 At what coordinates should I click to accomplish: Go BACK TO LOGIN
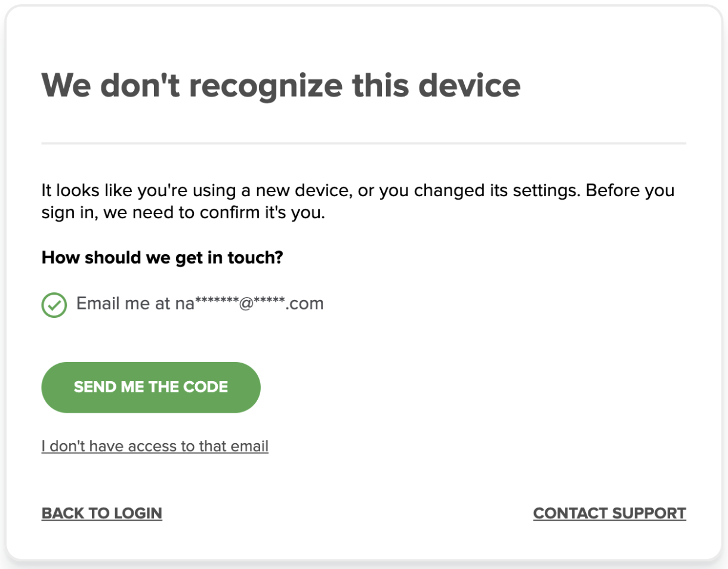tap(102, 513)
